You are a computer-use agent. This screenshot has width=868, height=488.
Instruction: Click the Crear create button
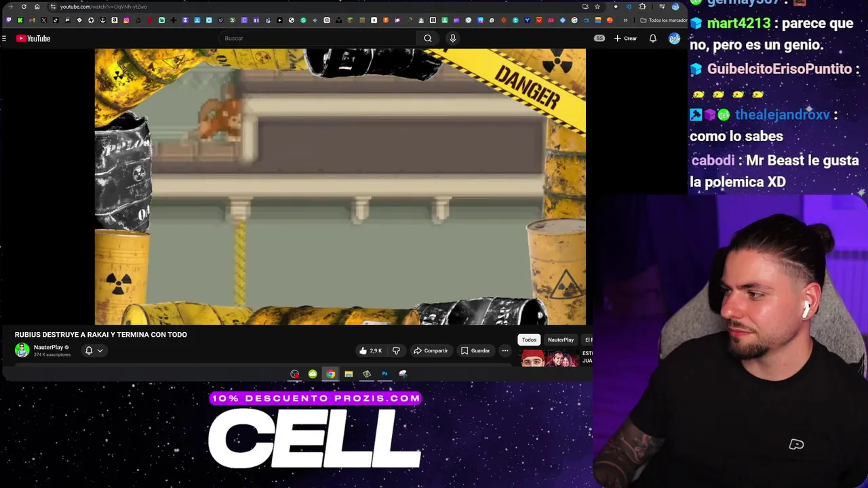coord(625,39)
